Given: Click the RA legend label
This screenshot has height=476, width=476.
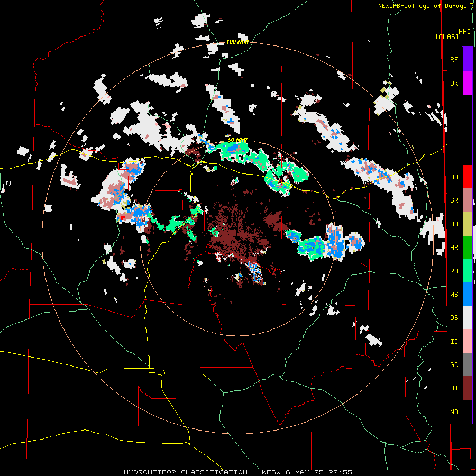Looking at the screenshot, I should pos(454,271).
